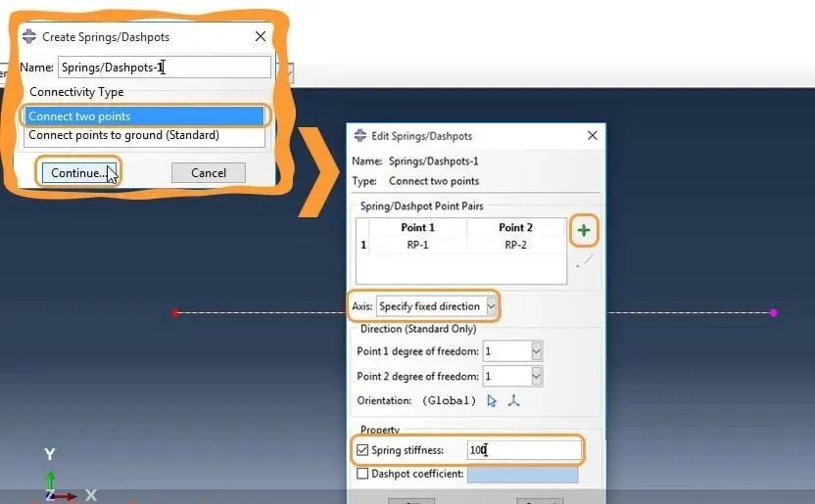The width and height of the screenshot is (815, 504).
Task: Click the Dashpot coefficient input field
Action: [x=522, y=474]
